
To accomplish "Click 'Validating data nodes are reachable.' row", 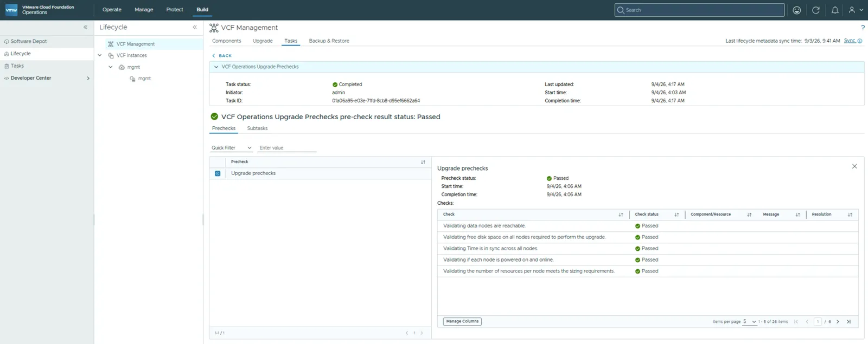I will 648,226.
